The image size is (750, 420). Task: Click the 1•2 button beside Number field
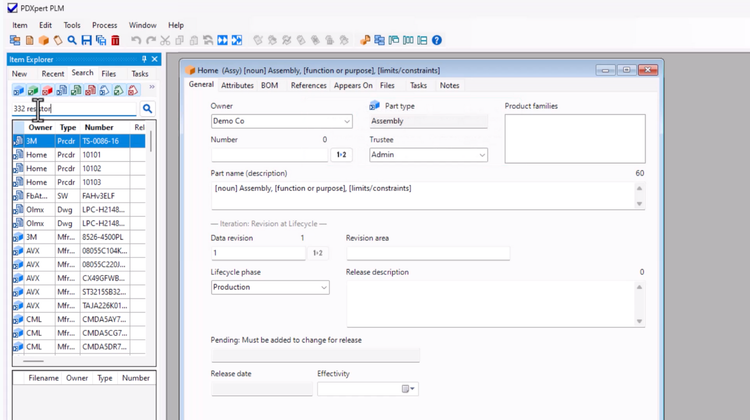[x=341, y=155]
